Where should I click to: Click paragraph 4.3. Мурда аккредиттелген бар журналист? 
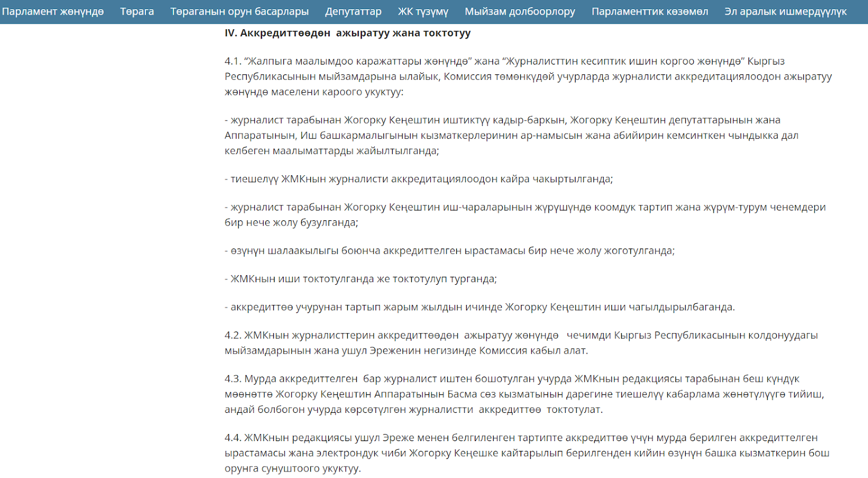coord(525,394)
